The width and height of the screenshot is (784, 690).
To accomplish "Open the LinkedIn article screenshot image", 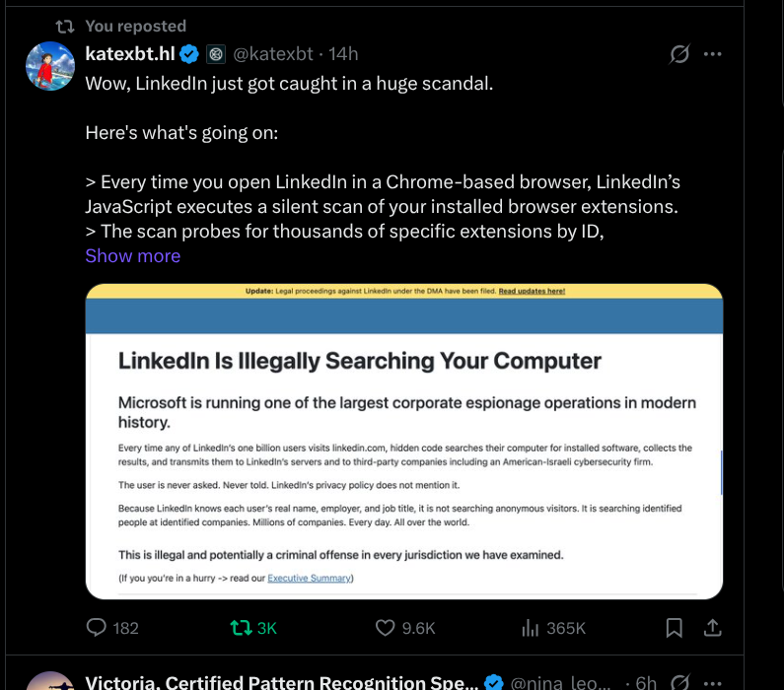I will (x=404, y=442).
